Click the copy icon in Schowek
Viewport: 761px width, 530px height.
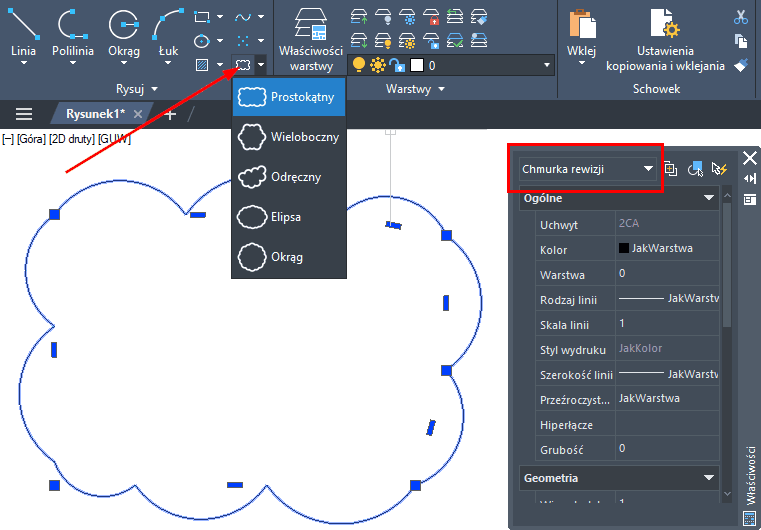click(741, 41)
